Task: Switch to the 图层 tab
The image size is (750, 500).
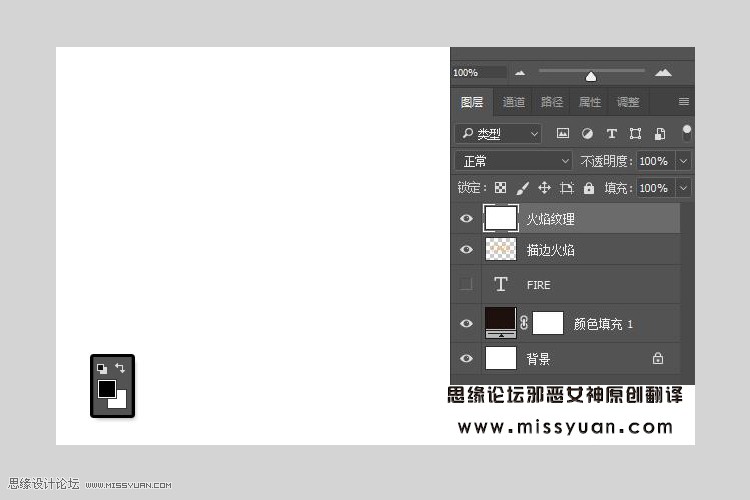Action: [x=472, y=102]
